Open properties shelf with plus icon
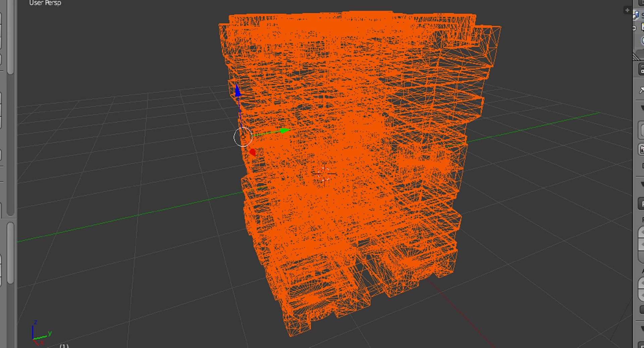This screenshot has height=348, width=644. [627, 10]
